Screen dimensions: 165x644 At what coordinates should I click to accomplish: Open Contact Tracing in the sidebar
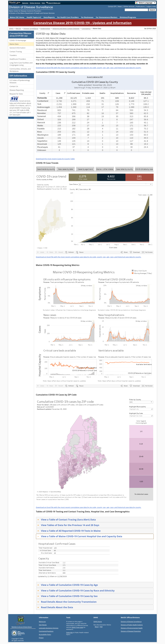pos(15,52)
